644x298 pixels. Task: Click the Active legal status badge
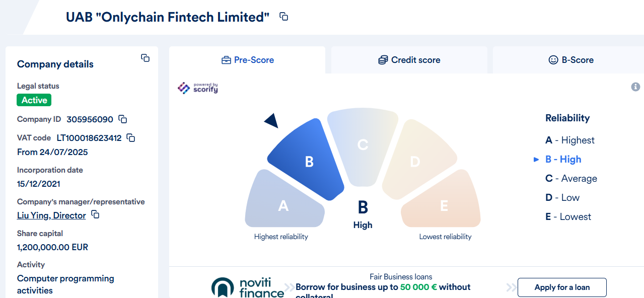pos(34,100)
